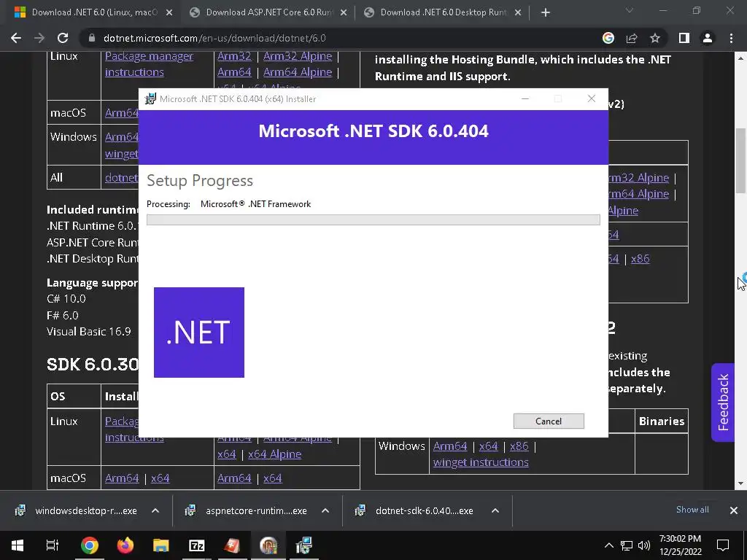Viewport: 747px width, 560px height.
Task: Expand options for dotnet-sdk-6.0.40....exe download
Action: [495, 510]
